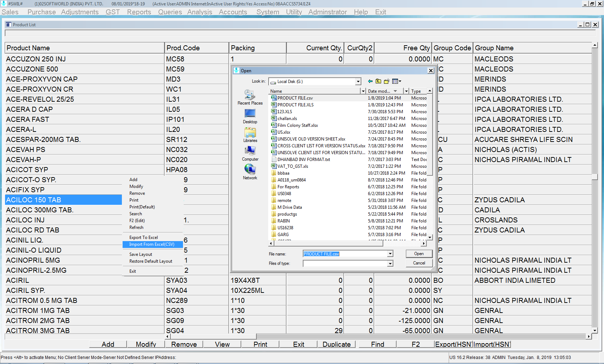Viewport: 604px width, 364px height.
Task: Select the ACCUZON 250 INJ row
Action: [298, 59]
